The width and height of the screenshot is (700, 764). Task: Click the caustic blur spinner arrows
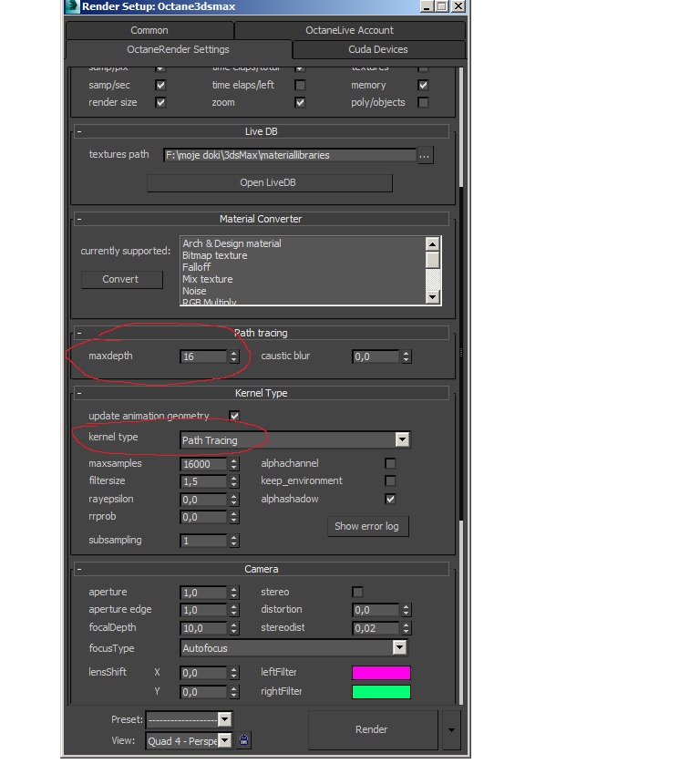click(407, 356)
